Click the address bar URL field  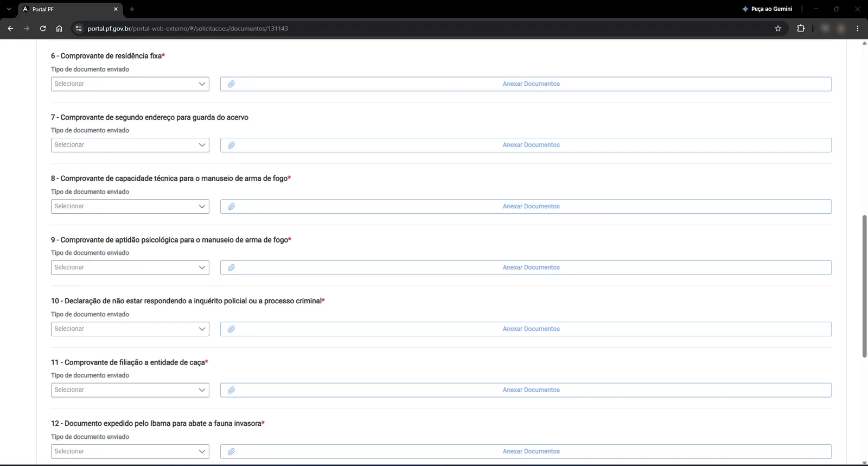[x=429, y=28]
